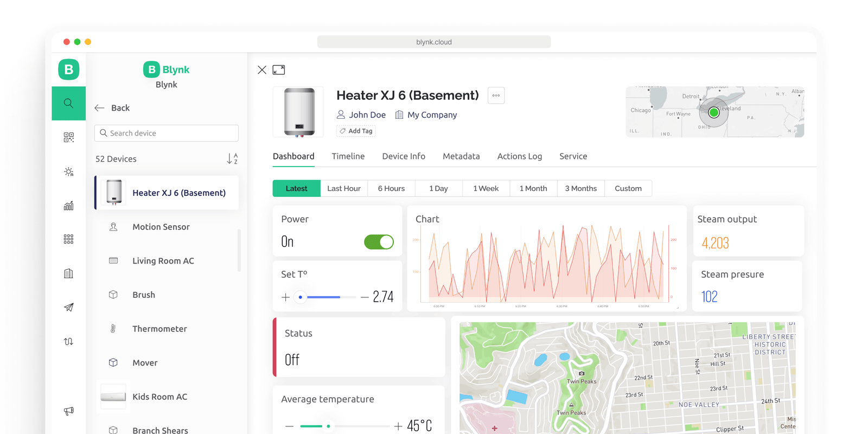
Task: Click the green Blynk B logo icon
Action: point(68,69)
